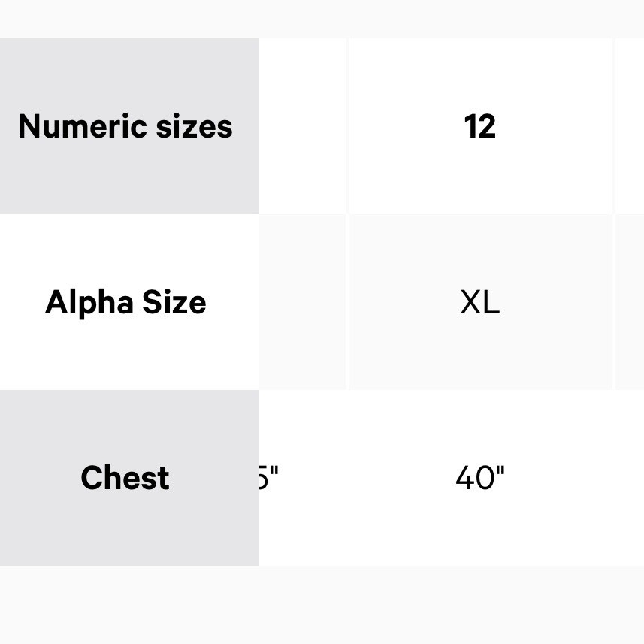Viewport: 644px width, 644px height.
Task: Click the word "sizes" in the header
Action: [x=195, y=126]
